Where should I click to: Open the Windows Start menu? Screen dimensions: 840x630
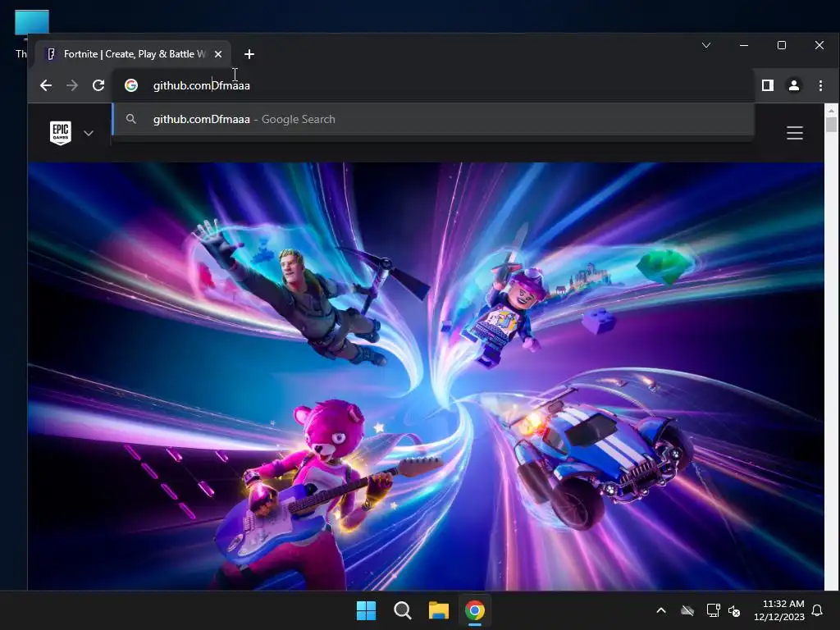[367, 610]
